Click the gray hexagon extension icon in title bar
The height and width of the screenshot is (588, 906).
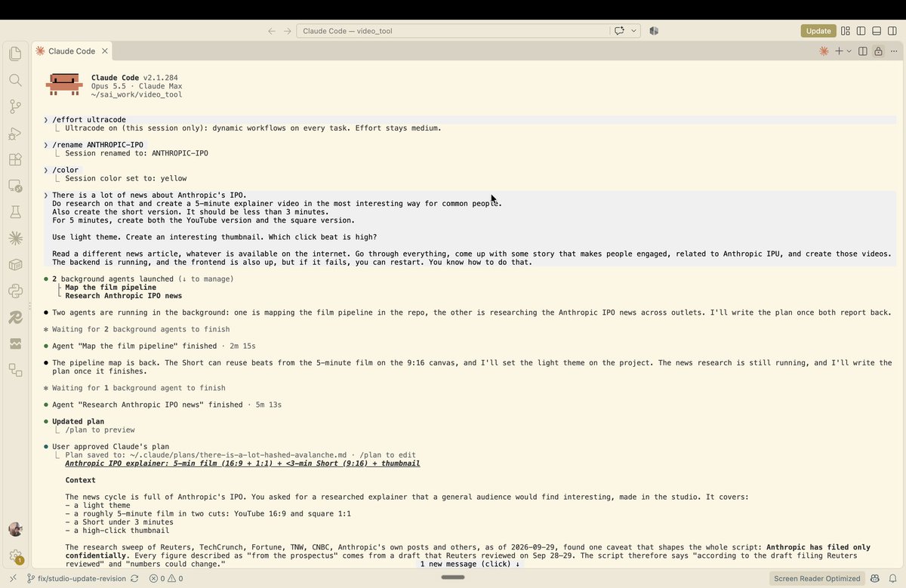[655, 31]
